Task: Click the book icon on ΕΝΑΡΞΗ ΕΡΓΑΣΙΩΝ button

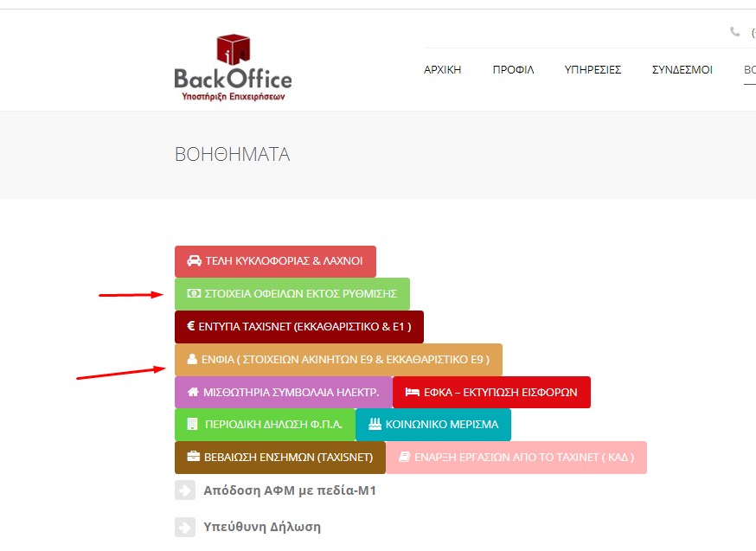Action: coord(404,458)
